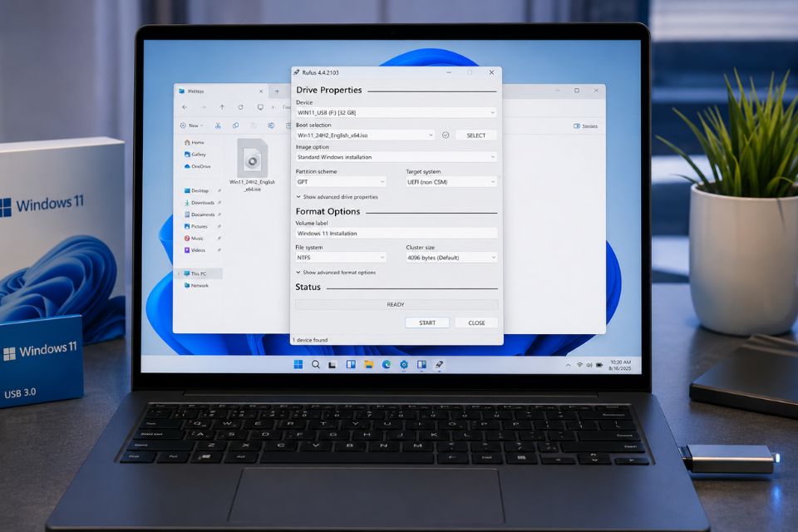Open the New menu in Explorer

coord(191,126)
